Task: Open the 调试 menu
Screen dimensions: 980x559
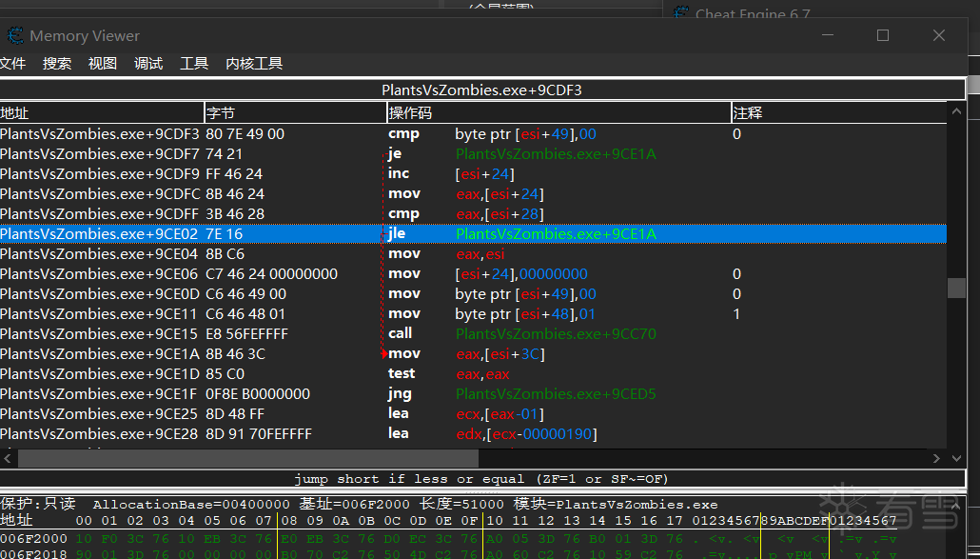Action: point(148,63)
